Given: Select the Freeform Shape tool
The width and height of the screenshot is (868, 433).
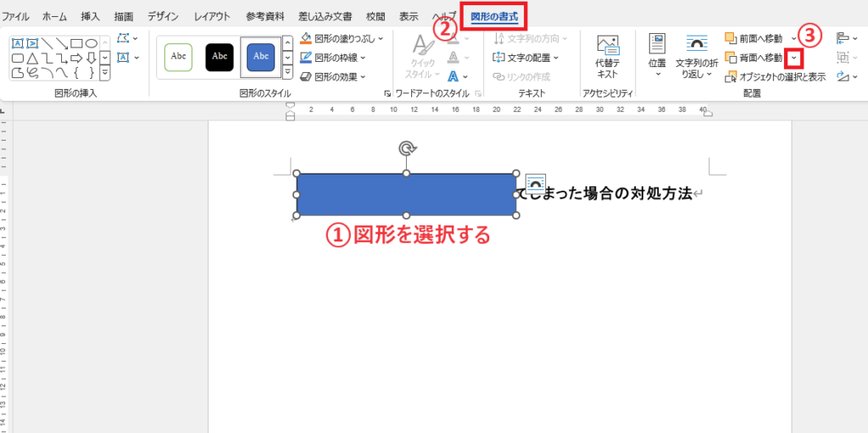Looking at the screenshot, I should [x=18, y=73].
